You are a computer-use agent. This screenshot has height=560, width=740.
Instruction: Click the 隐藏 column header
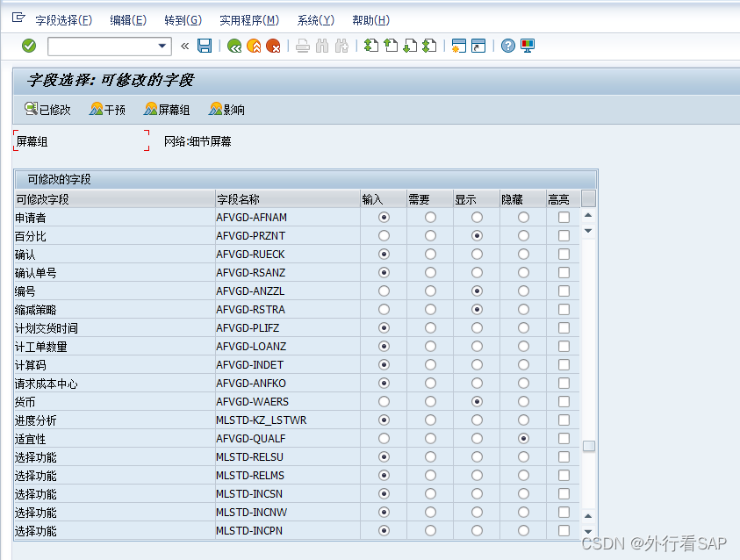pyautogui.click(x=523, y=199)
